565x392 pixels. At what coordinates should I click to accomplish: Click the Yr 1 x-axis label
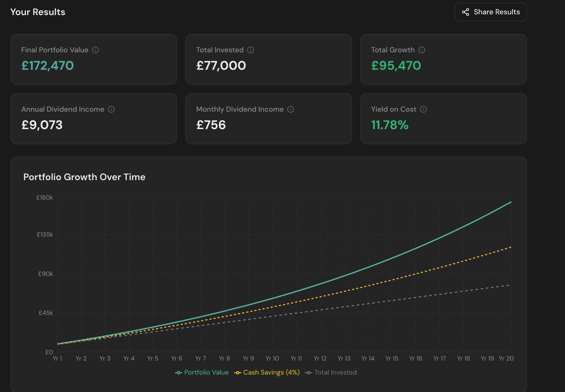click(57, 358)
